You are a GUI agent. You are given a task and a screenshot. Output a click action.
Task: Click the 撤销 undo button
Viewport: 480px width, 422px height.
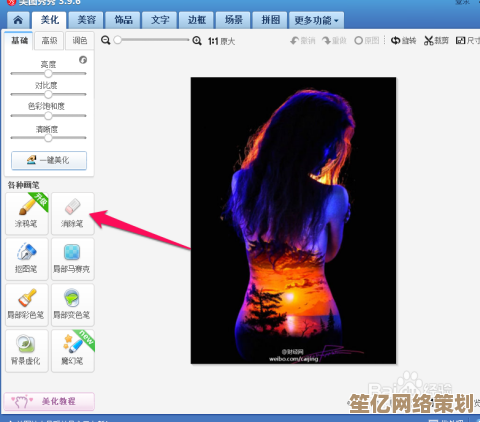[x=303, y=41]
